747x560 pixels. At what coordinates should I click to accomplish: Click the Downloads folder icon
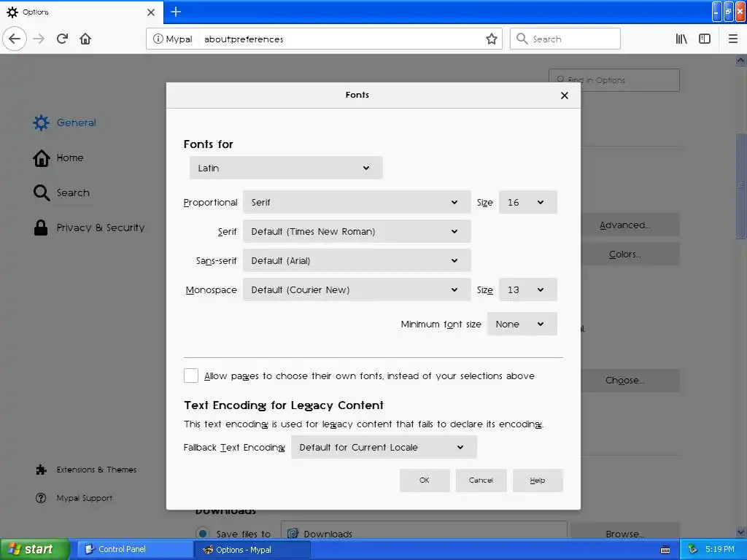pyautogui.click(x=293, y=533)
